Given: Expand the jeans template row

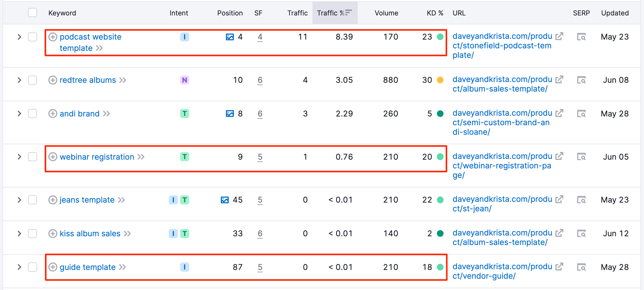Looking at the screenshot, I should [19, 200].
